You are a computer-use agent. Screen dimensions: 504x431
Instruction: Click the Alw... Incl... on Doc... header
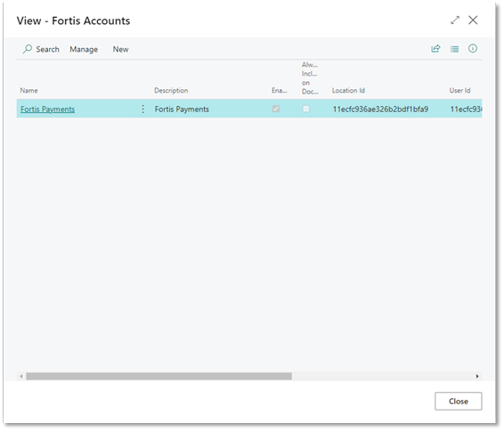pyautogui.click(x=310, y=78)
